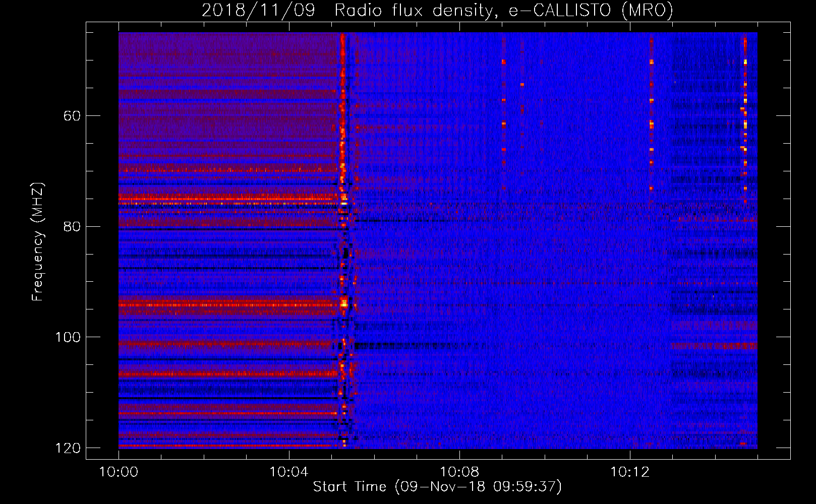Click the '10:04' time tick label
816x504 pixels.
(289, 472)
